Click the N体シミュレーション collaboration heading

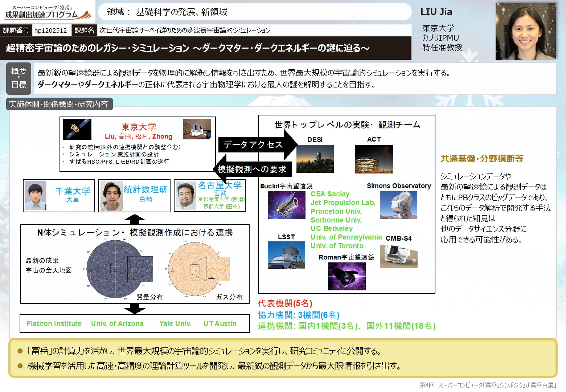tap(135, 232)
